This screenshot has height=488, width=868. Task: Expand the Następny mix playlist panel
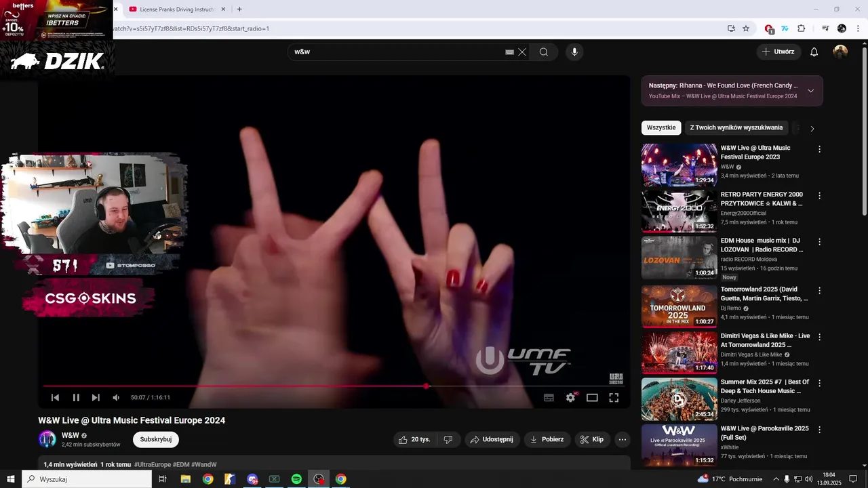[x=810, y=91]
